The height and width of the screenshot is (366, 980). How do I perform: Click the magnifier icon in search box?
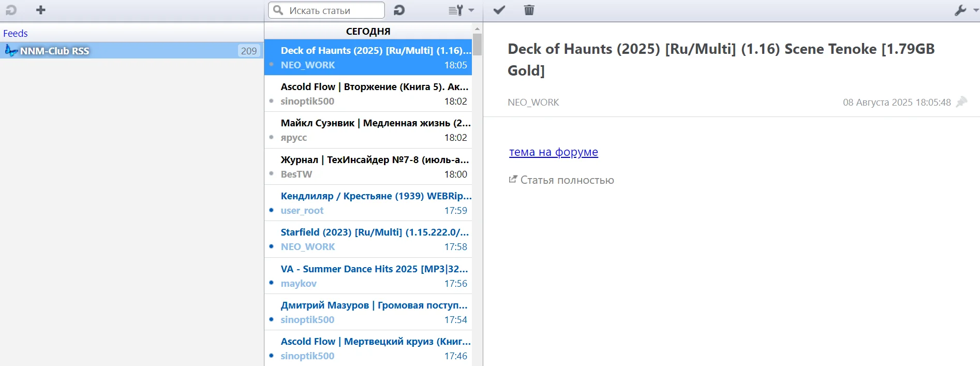[x=278, y=10]
